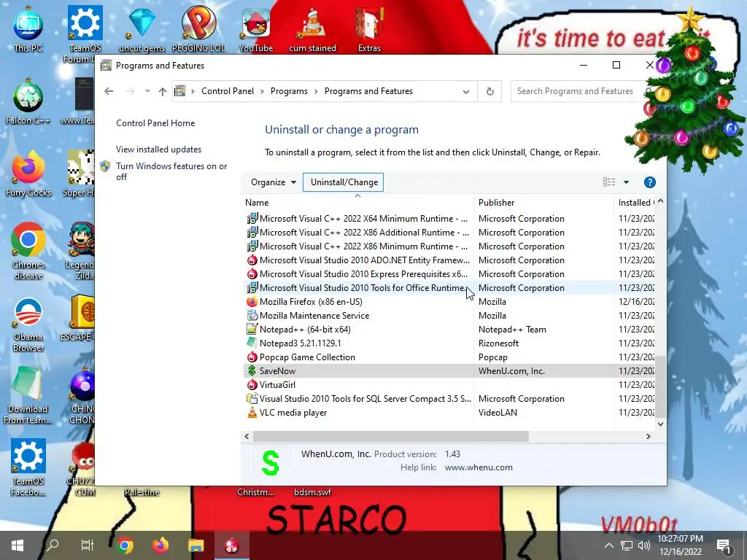The width and height of the screenshot is (747, 560).
Task: Open Control Panel Home link
Action: [155, 122]
